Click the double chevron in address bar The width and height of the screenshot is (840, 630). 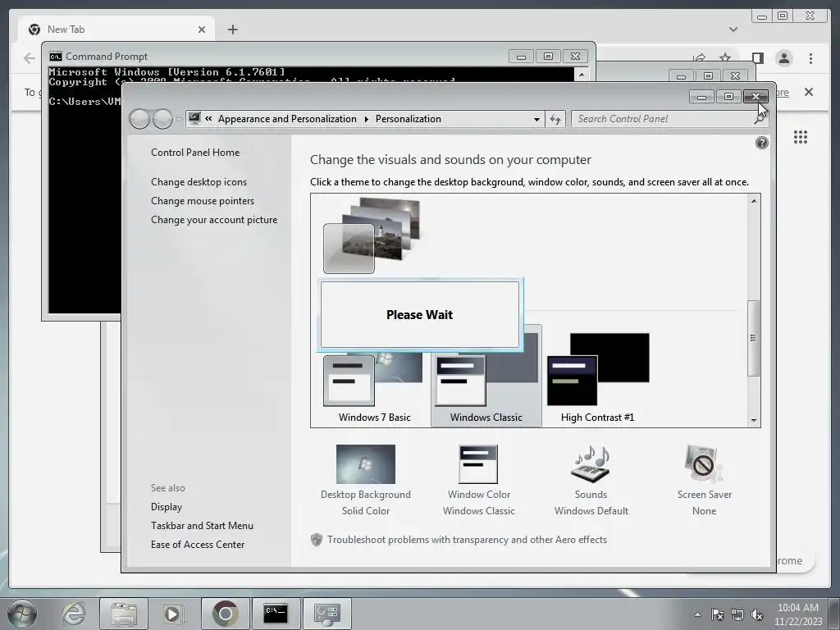point(208,119)
